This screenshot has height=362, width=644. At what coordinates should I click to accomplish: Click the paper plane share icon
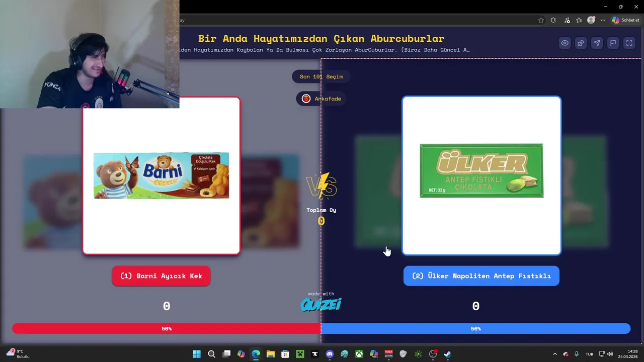pos(597,43)
